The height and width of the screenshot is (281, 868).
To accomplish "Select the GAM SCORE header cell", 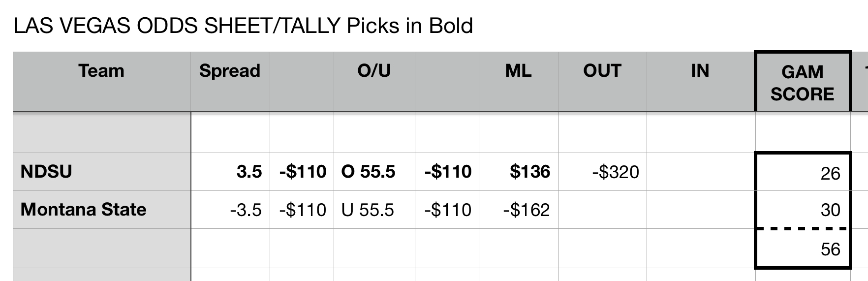I will pyautogui.click(x=802, y=83).
